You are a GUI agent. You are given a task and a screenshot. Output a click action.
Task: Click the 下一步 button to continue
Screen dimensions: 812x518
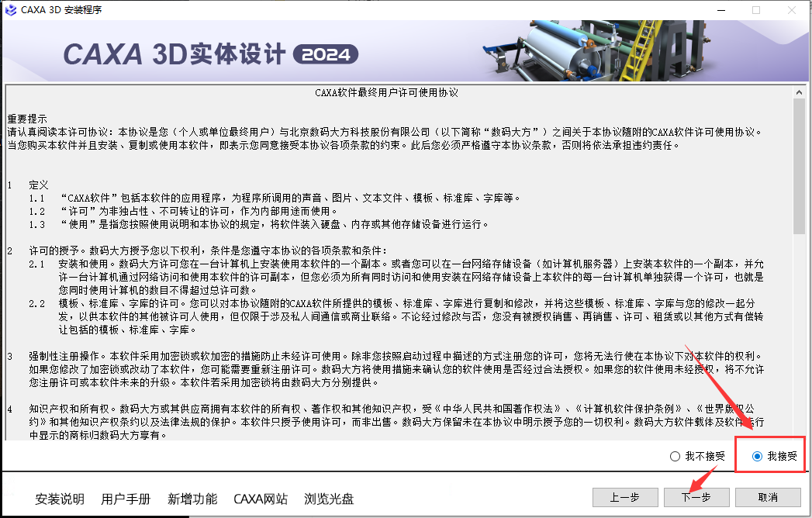(696, 497)
